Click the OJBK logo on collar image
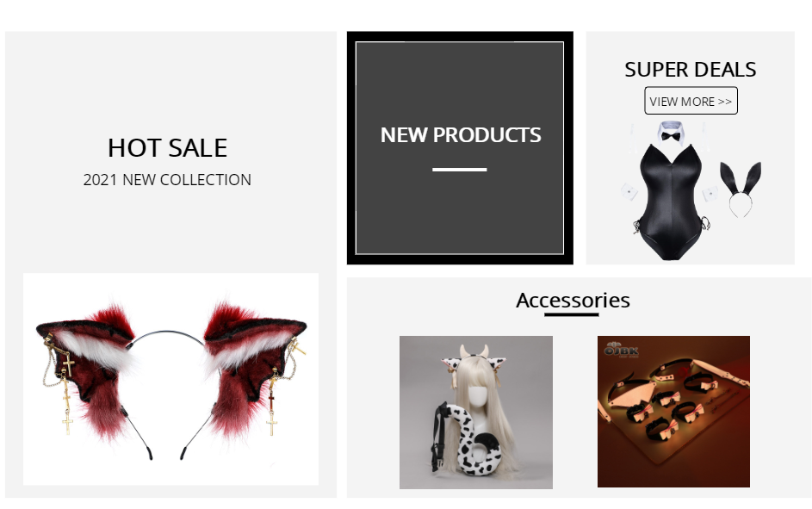This screenshot has height=509, width=812. coord(622,350)
